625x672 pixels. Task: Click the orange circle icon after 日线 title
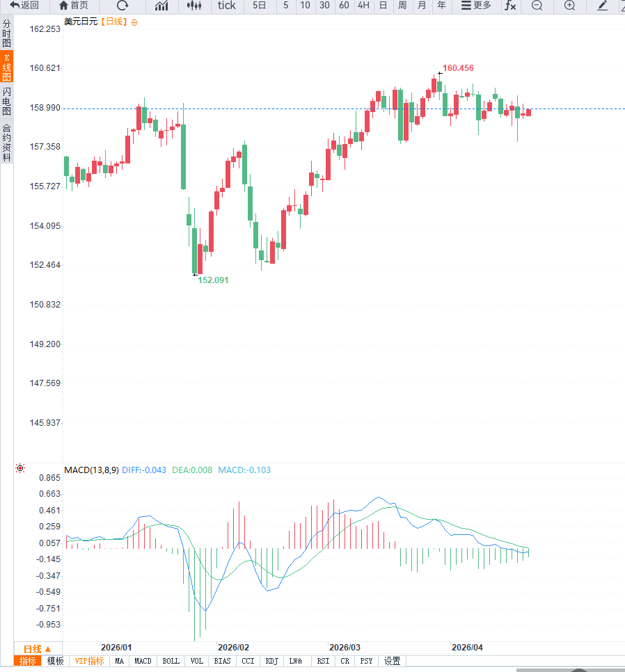[x=134, y=22]
